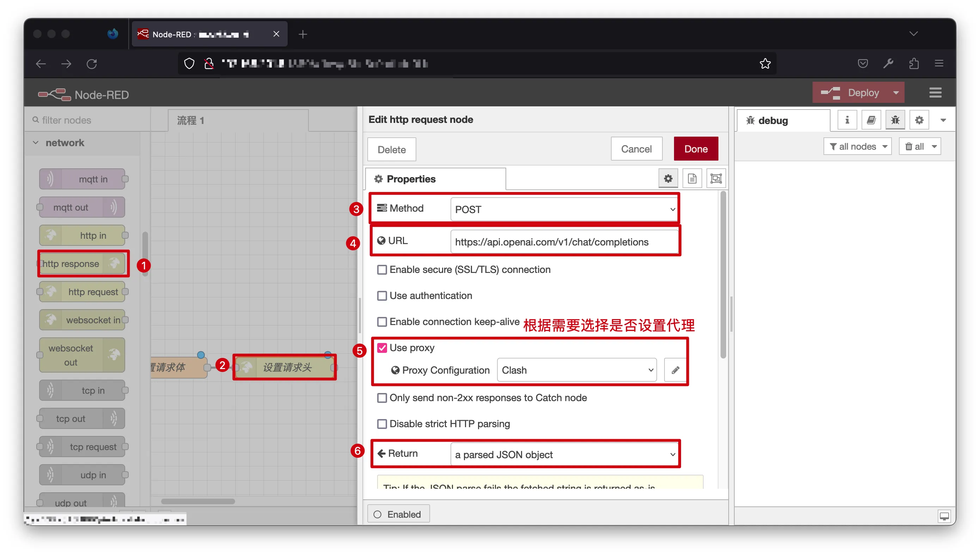Expand the Deploy options arrow
This screenshot has width=980, height=555.
coord(895,93)
